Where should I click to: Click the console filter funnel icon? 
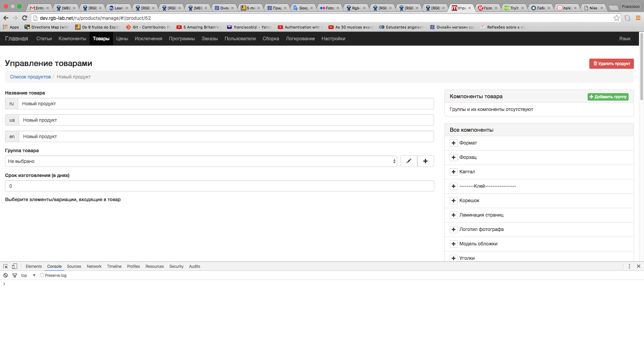pyautogui.click(x=15, y=276)
